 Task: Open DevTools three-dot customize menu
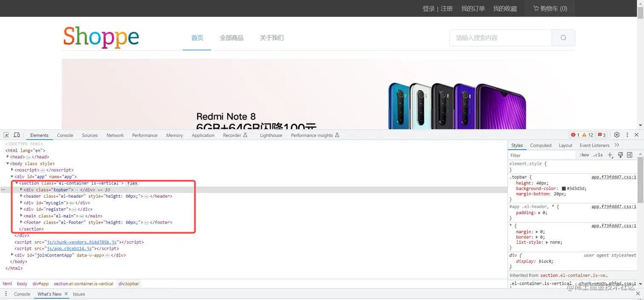click(x=627, y=135)
